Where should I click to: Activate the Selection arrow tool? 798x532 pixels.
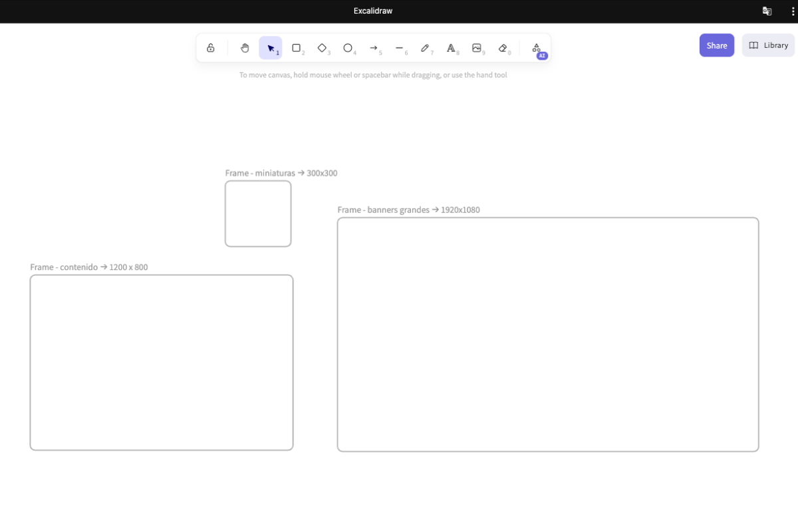tap(271, 48)
